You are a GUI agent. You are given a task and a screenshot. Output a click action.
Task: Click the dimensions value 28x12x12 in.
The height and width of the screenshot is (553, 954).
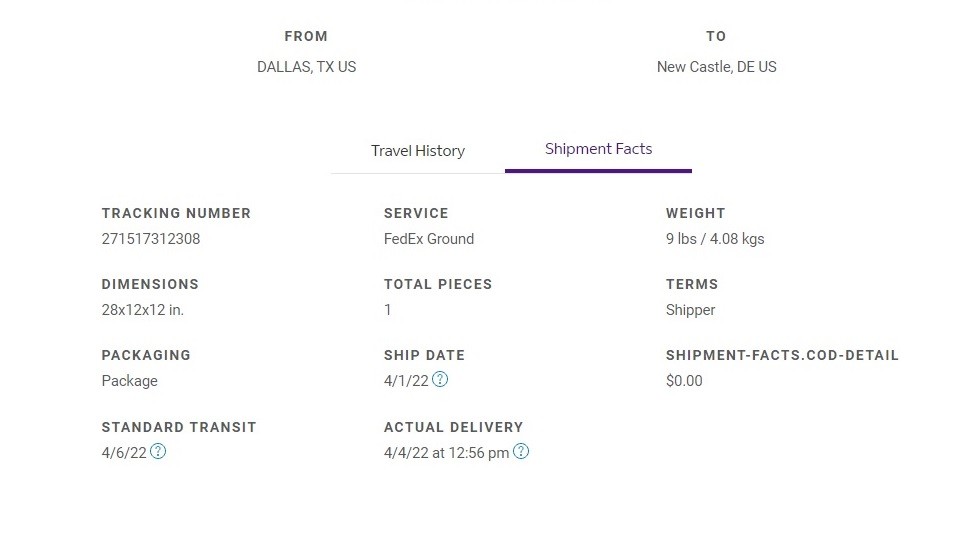(142, 310)
